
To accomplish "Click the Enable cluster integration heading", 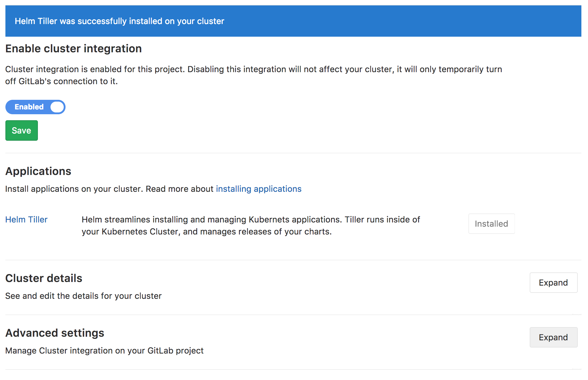I will tap(73, 49).
